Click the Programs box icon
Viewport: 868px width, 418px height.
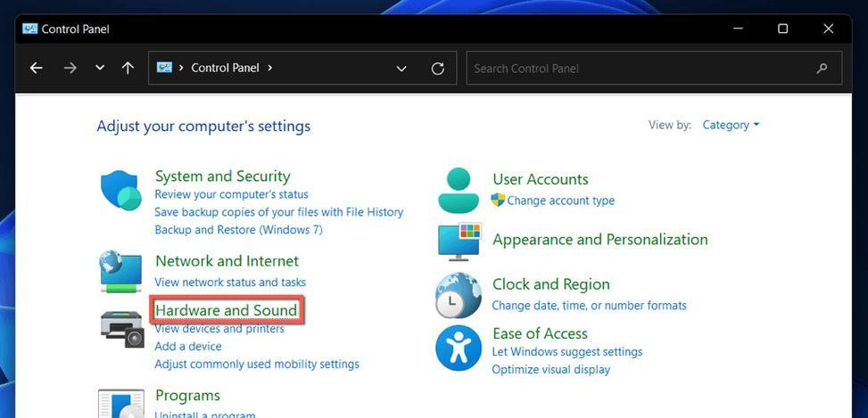(x=121, y=404)
